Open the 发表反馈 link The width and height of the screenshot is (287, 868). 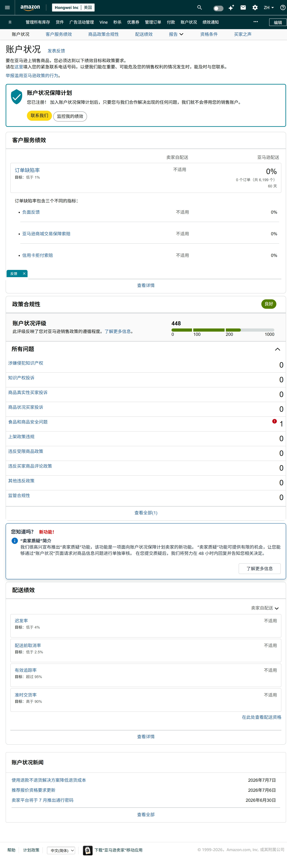click(x=56, y=51)
